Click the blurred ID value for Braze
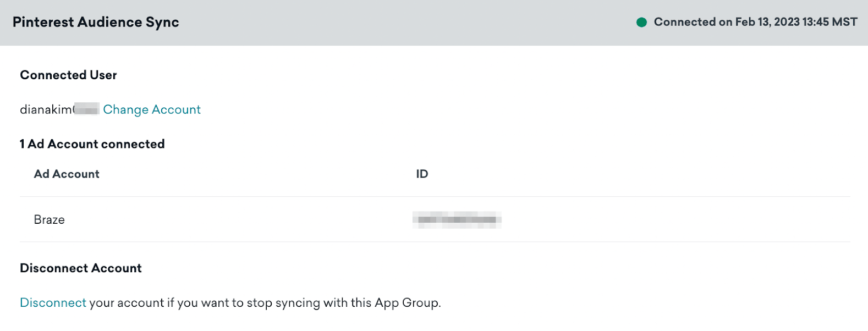The image size is (868, 331). [457, 219]
